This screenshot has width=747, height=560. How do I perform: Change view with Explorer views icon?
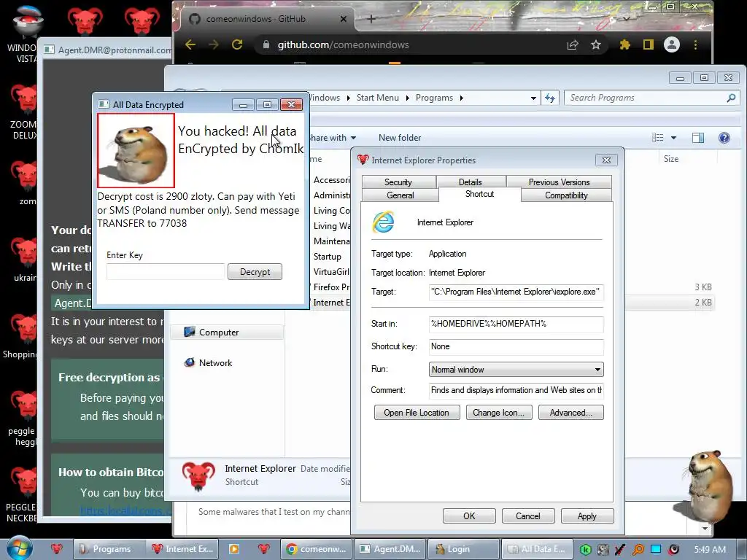point(658,138)
